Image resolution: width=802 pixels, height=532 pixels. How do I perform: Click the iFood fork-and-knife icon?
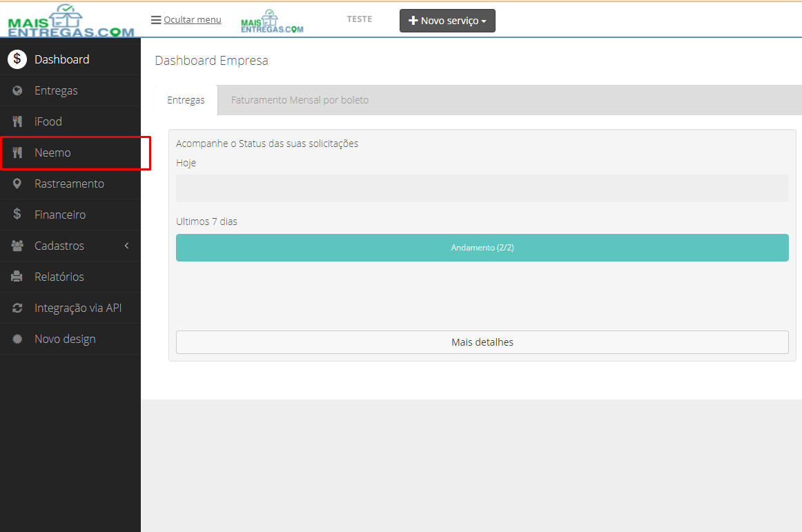[x=17, y=121]
